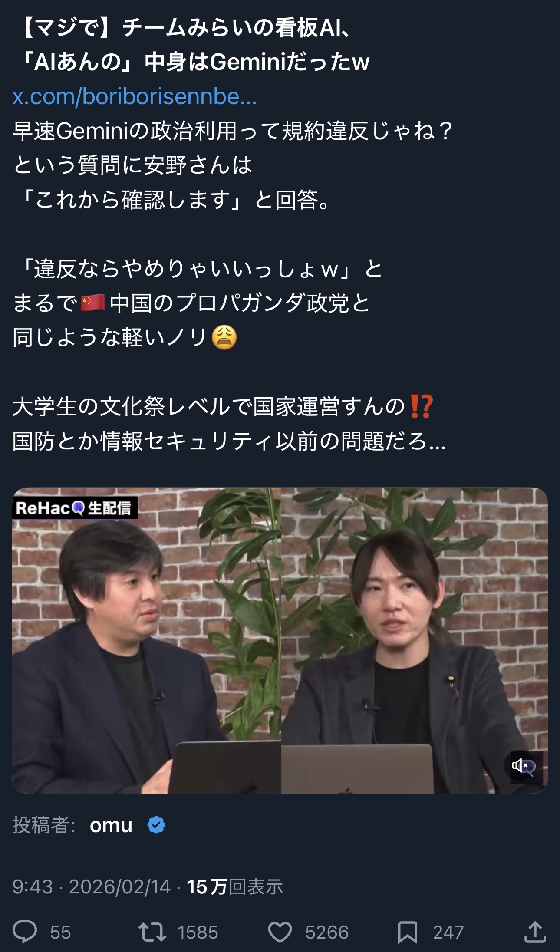This screenshot has height=952, width=560.
Task: Tap the 9:43 timestamp
Action: pos(33,886)
